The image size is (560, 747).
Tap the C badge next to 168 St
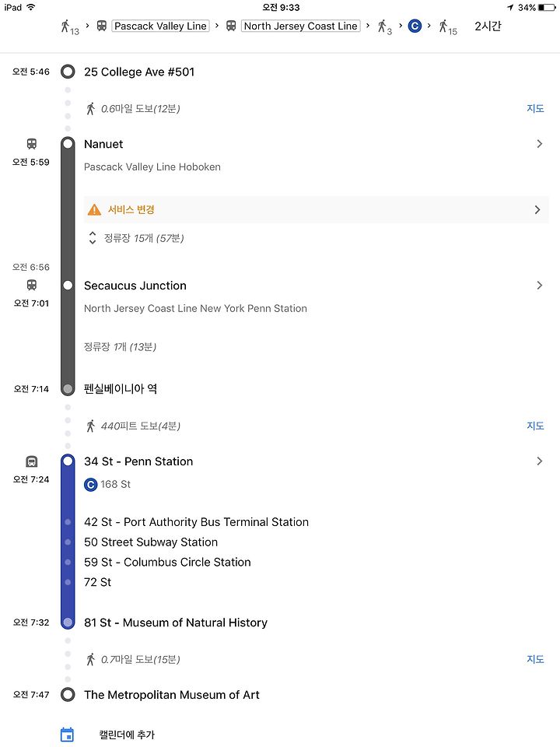click(x=90, y=485)
